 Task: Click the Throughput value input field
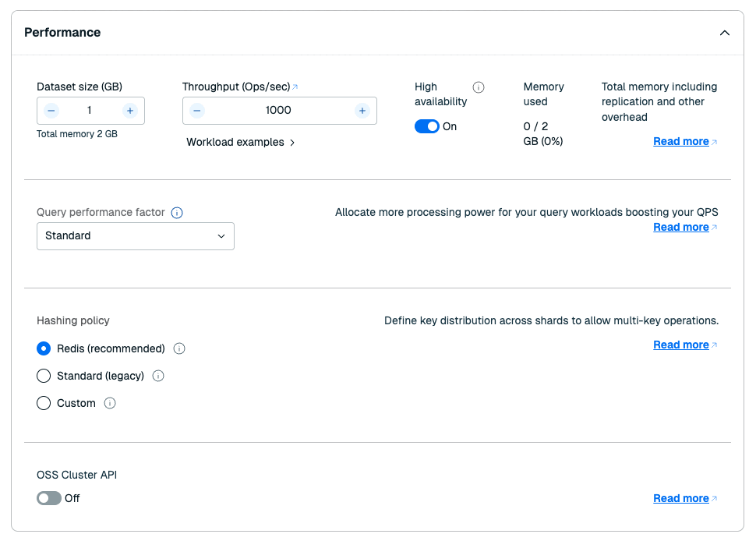pyautogui.click(x=278, y=111)
